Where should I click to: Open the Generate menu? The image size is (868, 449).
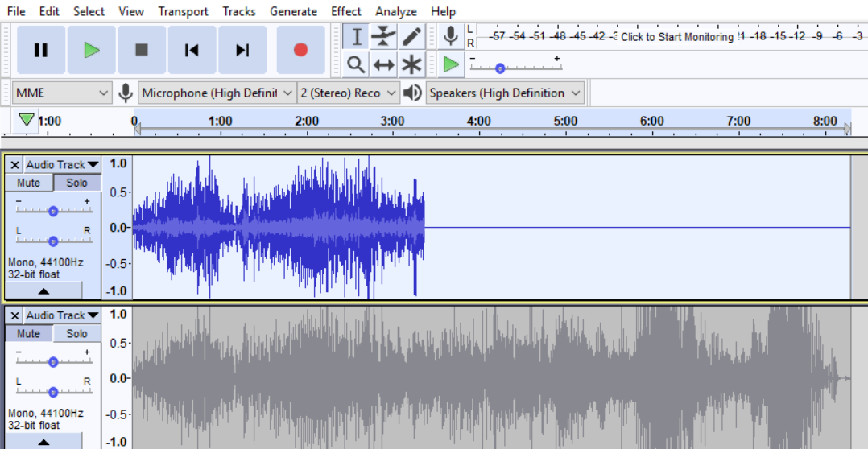point(293,11)
